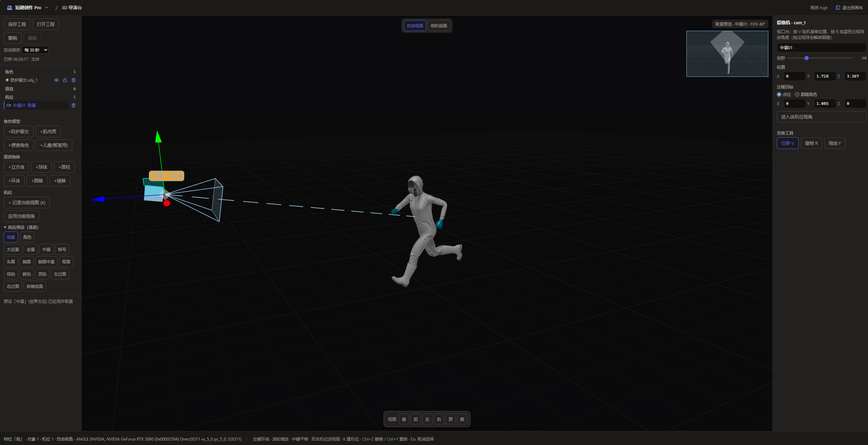Delete camera 中景01 with trash icon
Image resolution: width=868 pixels, height=445 pixels.
point(73,106)
